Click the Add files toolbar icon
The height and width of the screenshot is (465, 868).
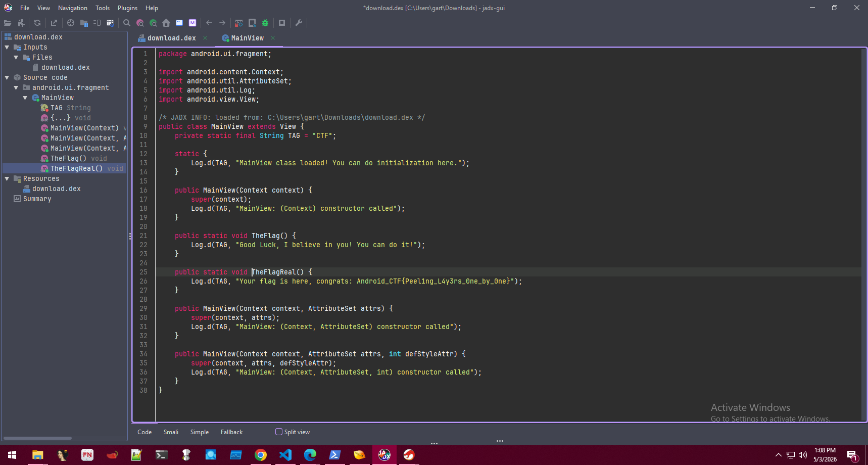tap(21, 23)
